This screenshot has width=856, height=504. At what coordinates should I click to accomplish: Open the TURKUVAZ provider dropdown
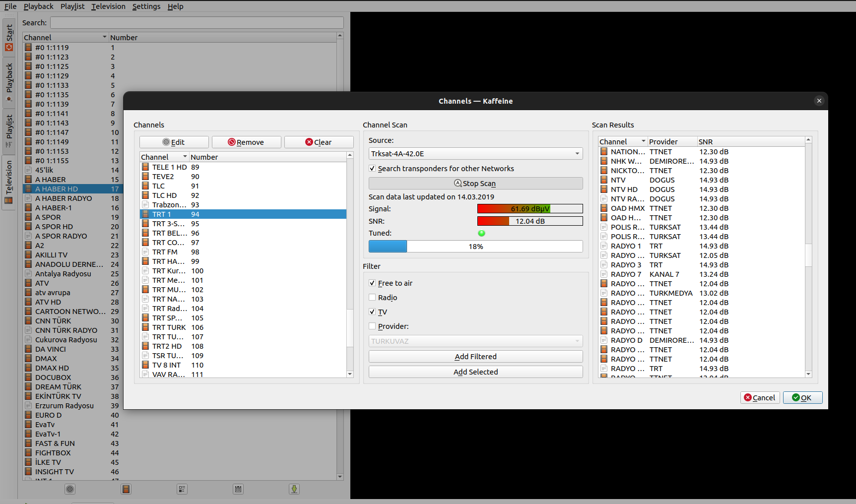[475, 341]
